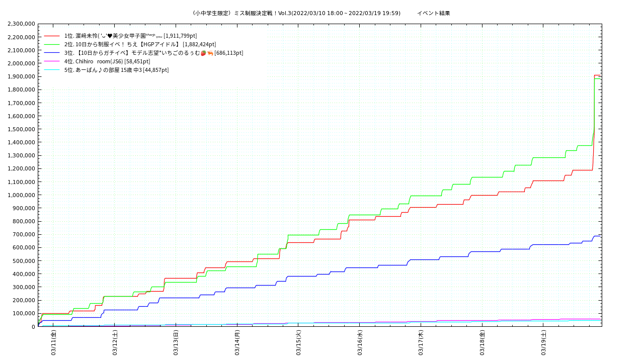Click the 2,300,000 y-axis label
The width and height of the screenshot is (644, 362).
(x=22, y=24)
